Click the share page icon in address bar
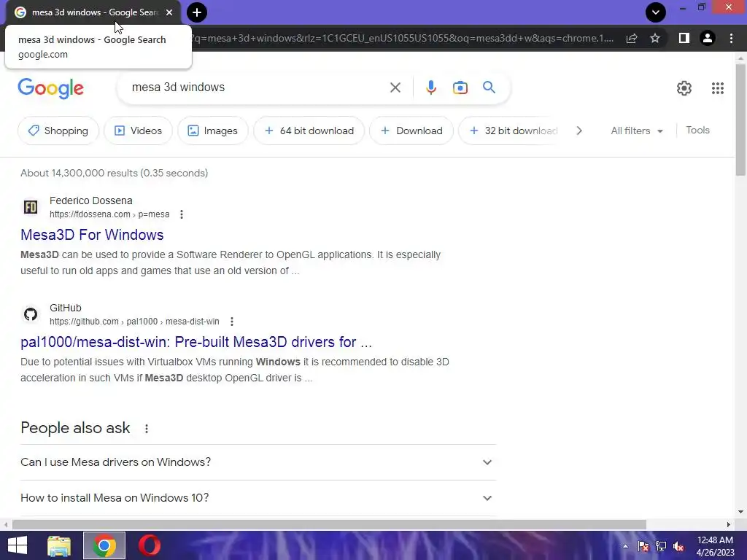The height and width of the screenshot is (560, 747). click(x=632, y=38)
